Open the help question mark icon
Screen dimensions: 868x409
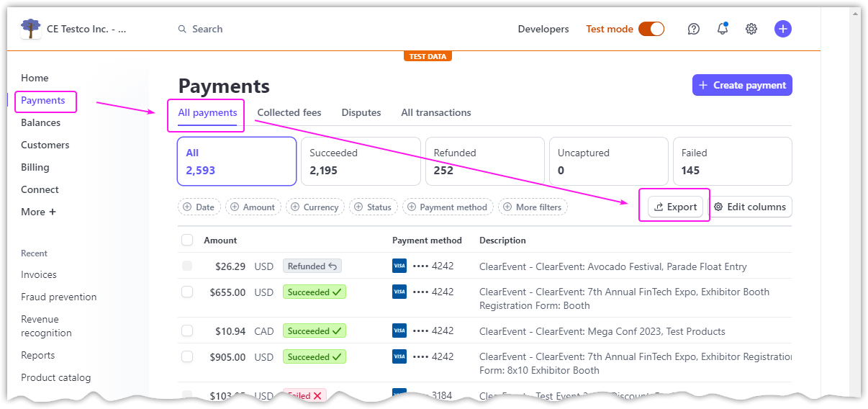point(694,29)
